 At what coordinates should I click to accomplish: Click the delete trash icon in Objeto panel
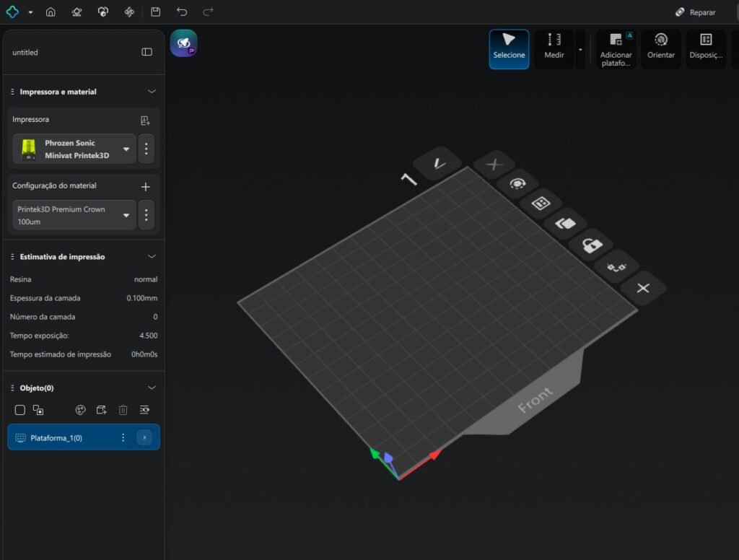(x=123, y=410)
